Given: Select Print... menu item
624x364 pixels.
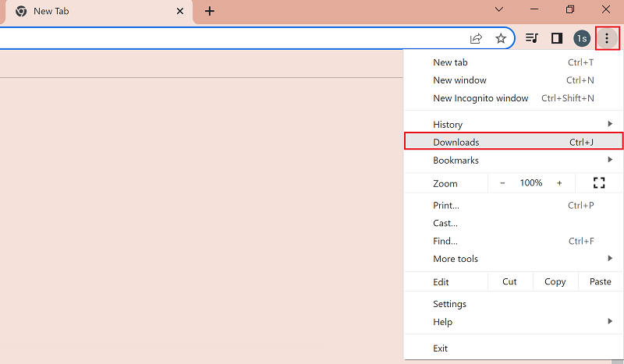Looking at the screenshot, I should tap(513, 205).
